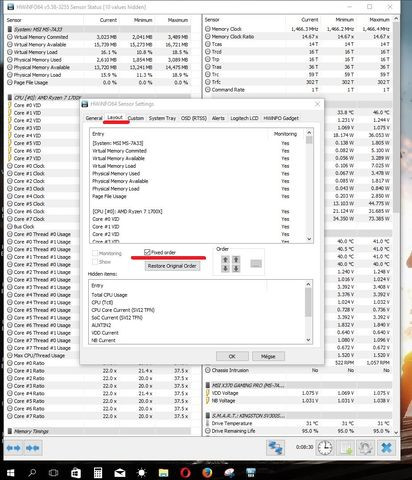The height and width of the screenshot is (480, 412).
Task: Toggle the Fixed order checkbox
Action: [x=147, y=252]
